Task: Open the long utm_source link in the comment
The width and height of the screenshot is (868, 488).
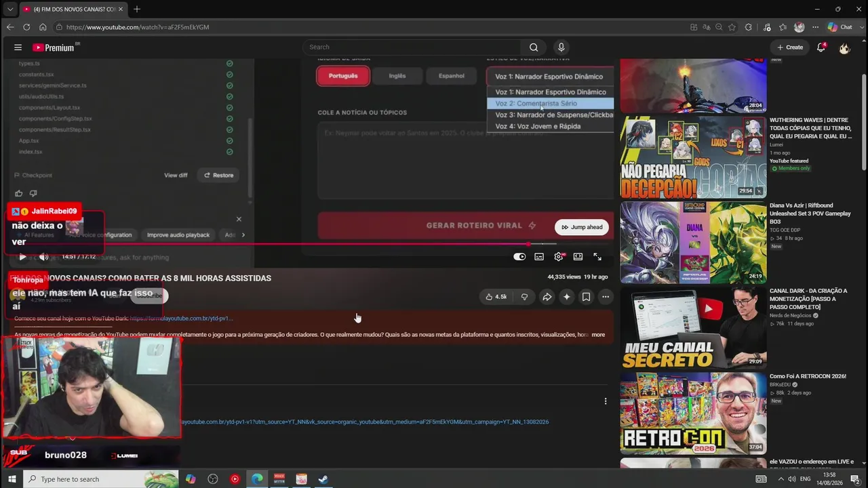Action: point(365,422)
